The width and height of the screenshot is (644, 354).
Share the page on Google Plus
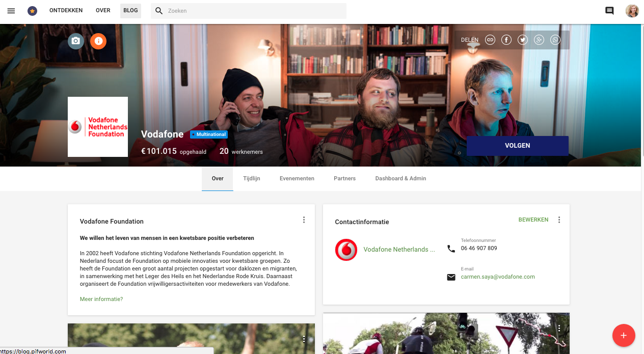click(x=539, y=40)
